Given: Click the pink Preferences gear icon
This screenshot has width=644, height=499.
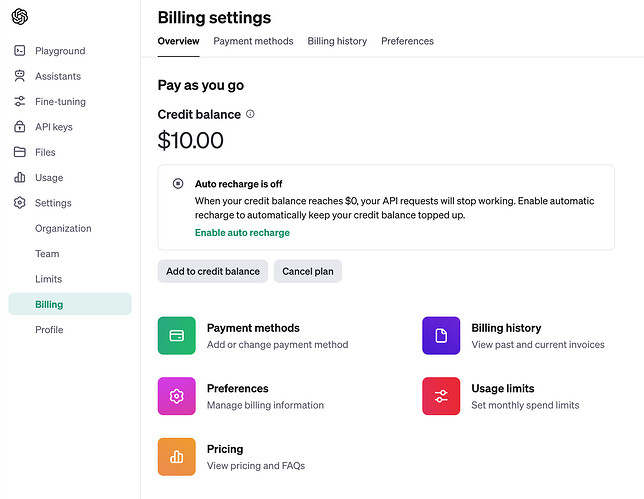Looking at the screenshot, I should point(177,396).
